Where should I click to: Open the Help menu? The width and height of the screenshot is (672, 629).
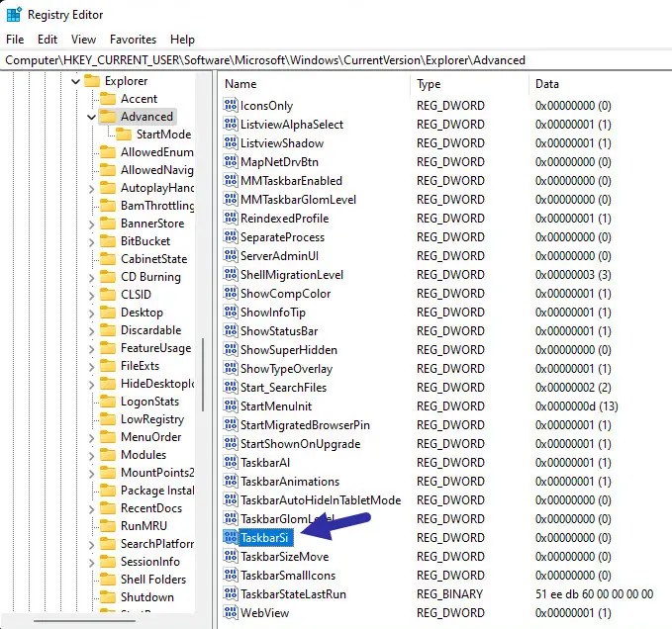pyautogui.click(x=182, y=40)
